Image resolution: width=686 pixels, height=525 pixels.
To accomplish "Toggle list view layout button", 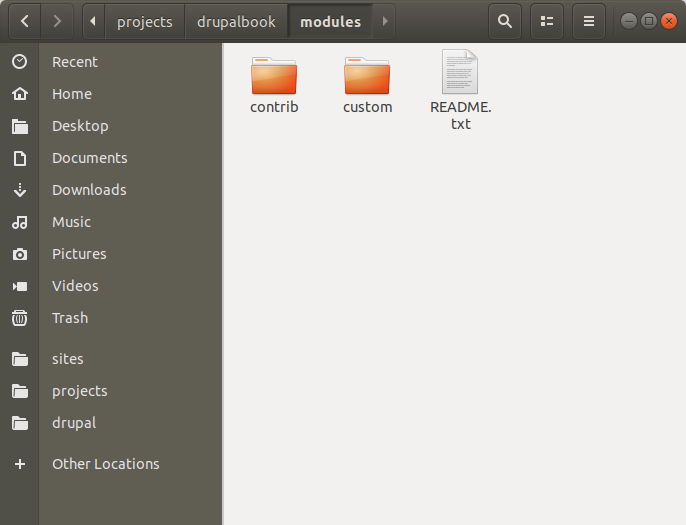I will click(x=547, y=21).
